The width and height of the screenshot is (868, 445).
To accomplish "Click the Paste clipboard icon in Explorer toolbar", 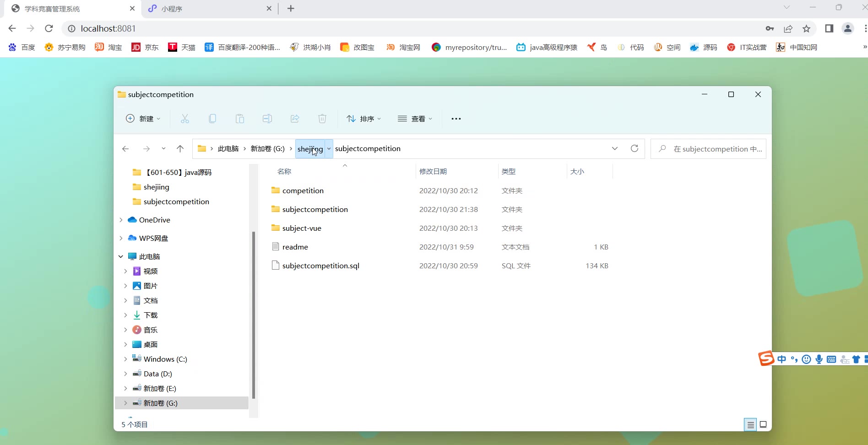I will coord(240,119).
